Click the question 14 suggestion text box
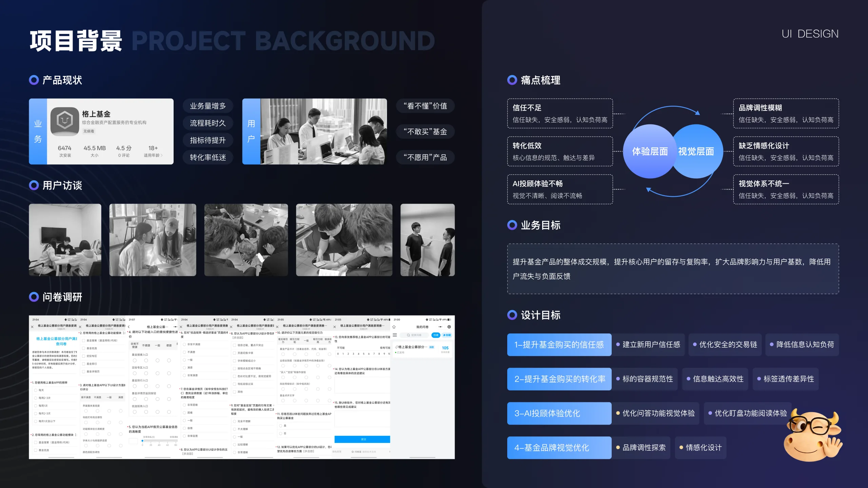 362,384
